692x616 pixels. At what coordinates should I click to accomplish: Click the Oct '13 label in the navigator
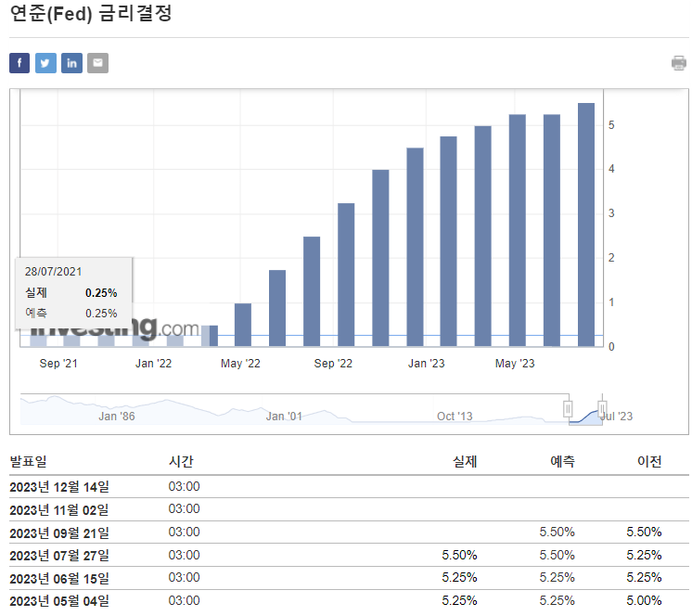[455, 417]
